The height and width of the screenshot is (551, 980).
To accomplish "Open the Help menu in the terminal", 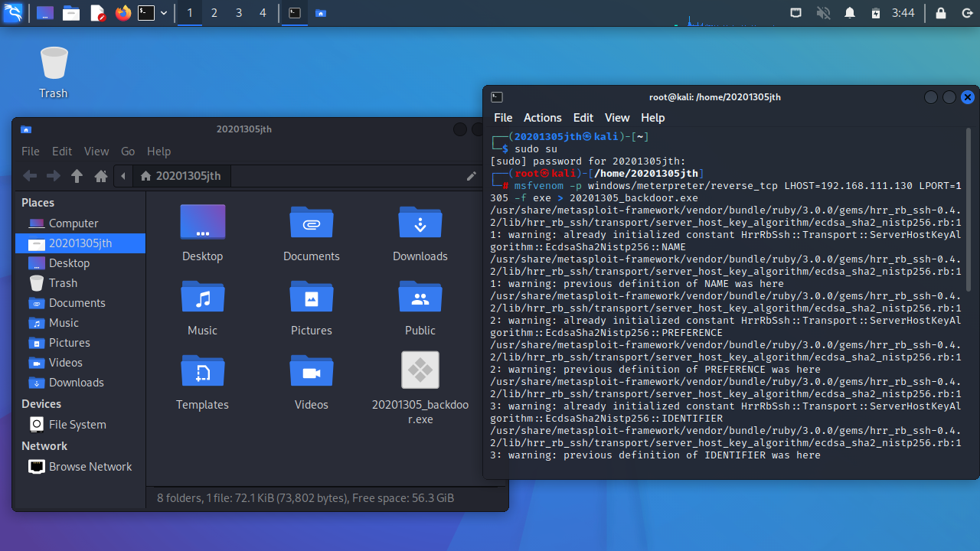I will point(653,118).
